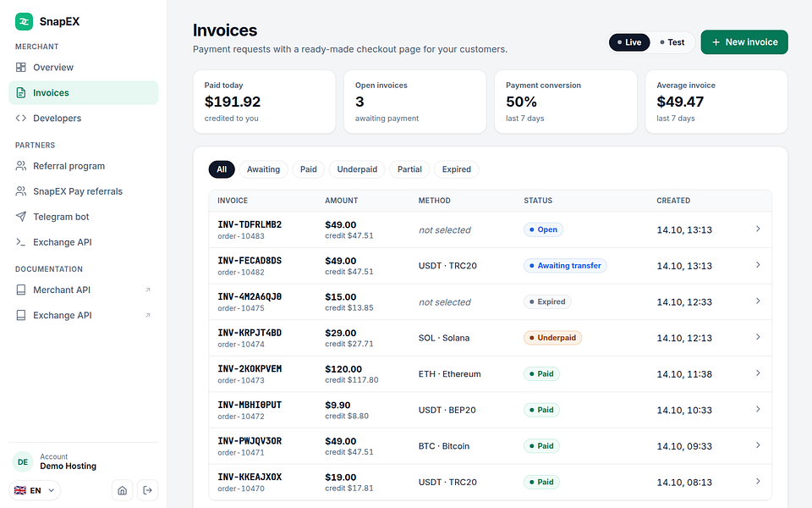Expand invoice INV-MBHI8PUT with its chevron
The width and height of the screenshot is (812, 508).
click(x=758, y=409)
